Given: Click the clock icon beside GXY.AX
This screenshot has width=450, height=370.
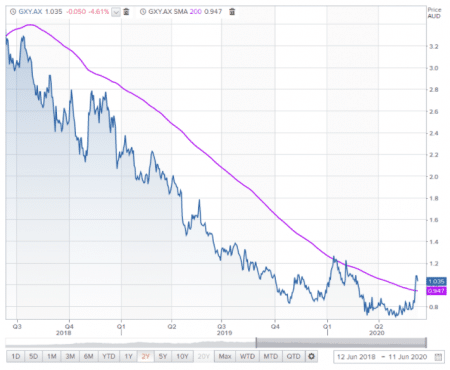Looking at the screenshot, I should pos(13,12).
